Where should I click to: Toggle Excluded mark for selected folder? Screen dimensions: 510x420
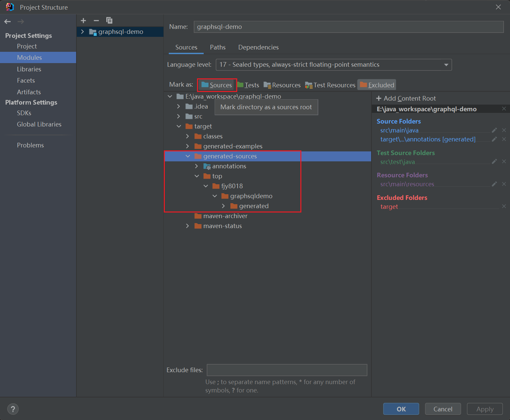tap(377, 85)
